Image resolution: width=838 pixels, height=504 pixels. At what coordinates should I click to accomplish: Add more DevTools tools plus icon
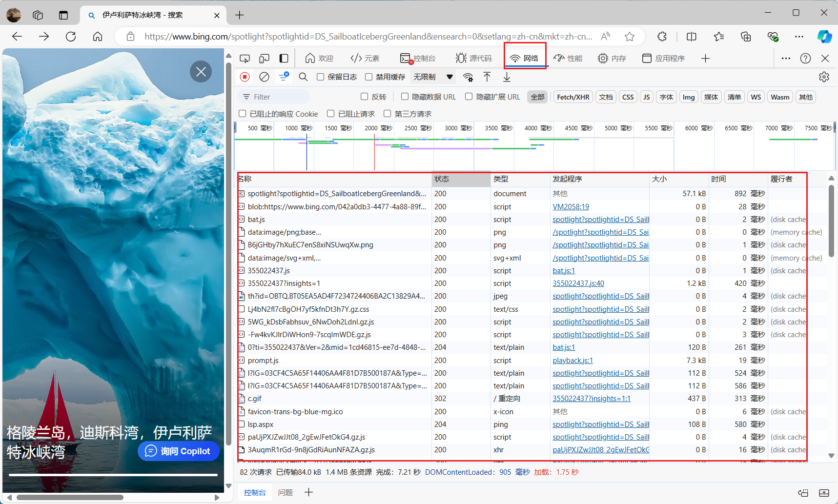click(705, 59)
